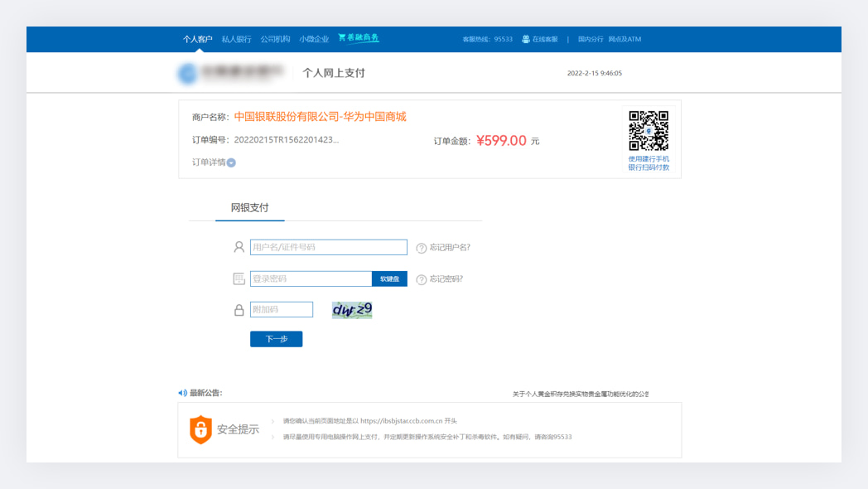Open the 善融商务 shopping cart link
The width and height of the screenshot is (868, 489).
[x=359, y=38]
